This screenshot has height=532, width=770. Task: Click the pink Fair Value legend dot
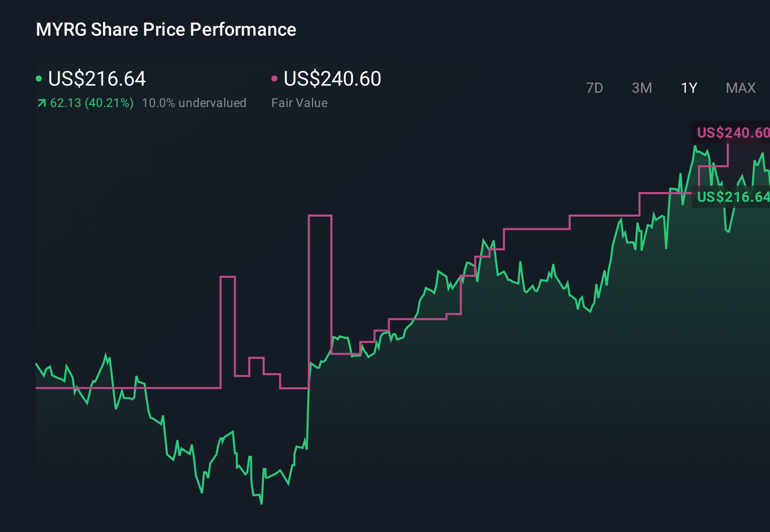tap(275, 77)
